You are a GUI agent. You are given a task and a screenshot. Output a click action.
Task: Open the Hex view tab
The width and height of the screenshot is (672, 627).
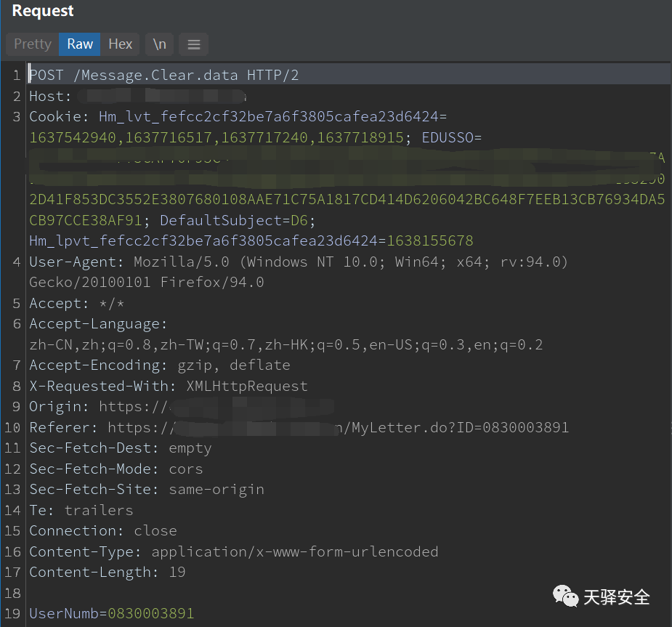121,44
